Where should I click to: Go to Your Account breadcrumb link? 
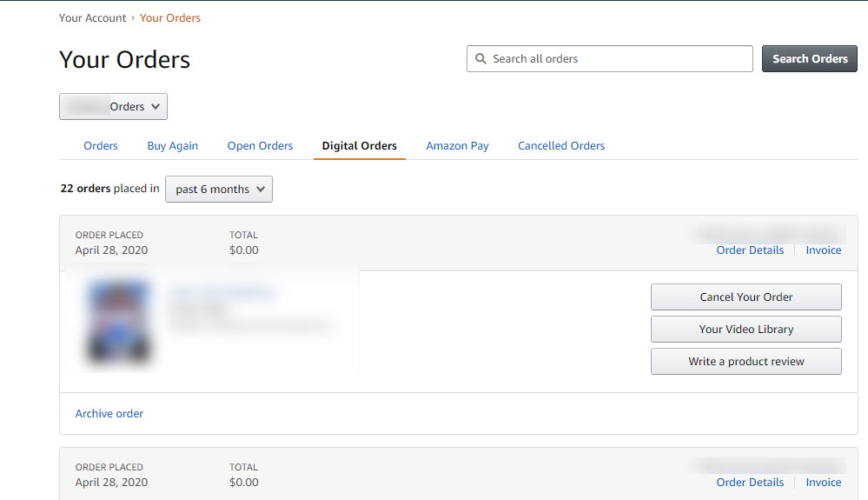coord(92,18)
